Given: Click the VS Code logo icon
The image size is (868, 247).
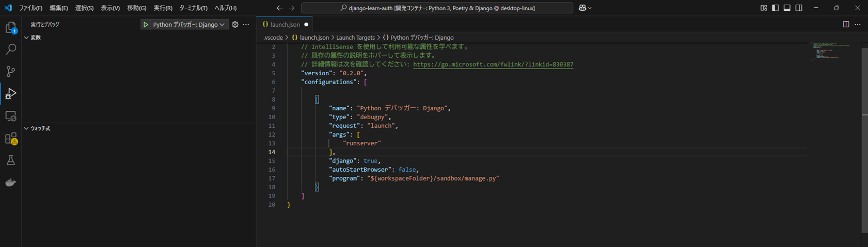Looking at the screenshot, I should (8, 8).
